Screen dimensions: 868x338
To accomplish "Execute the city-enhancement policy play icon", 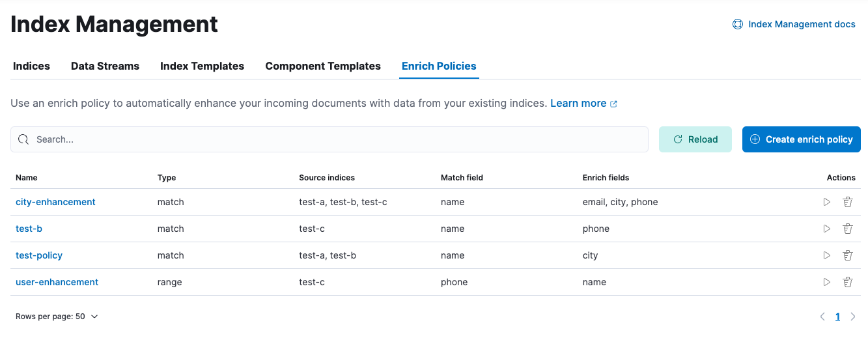I will pos(827,202).
